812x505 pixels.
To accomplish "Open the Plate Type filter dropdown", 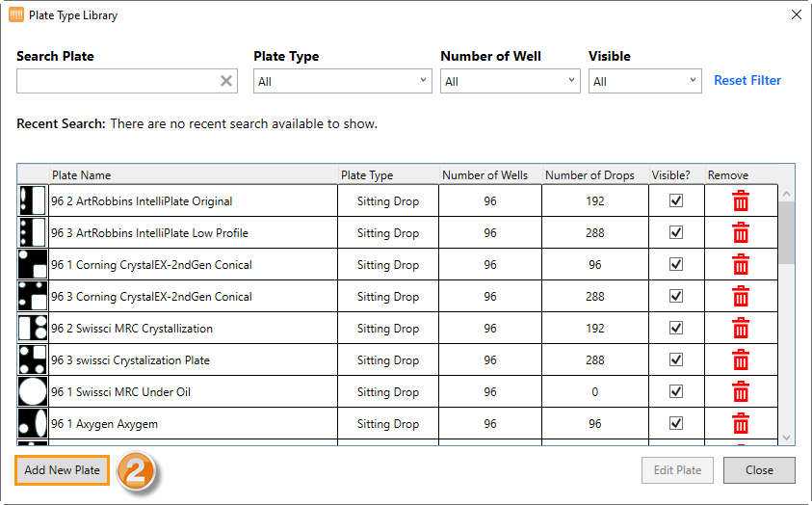I will coord(342,81).
